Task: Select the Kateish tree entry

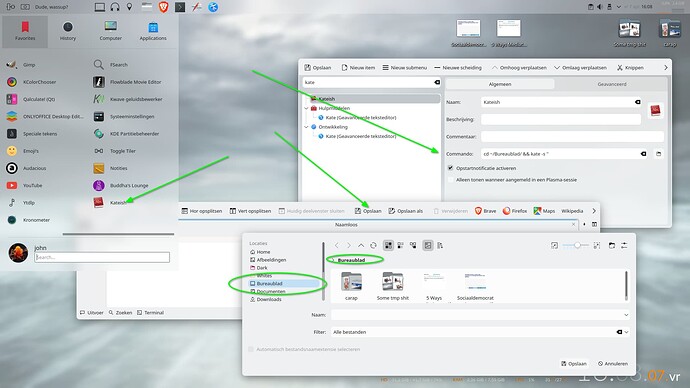Action: tap(374, 99)
